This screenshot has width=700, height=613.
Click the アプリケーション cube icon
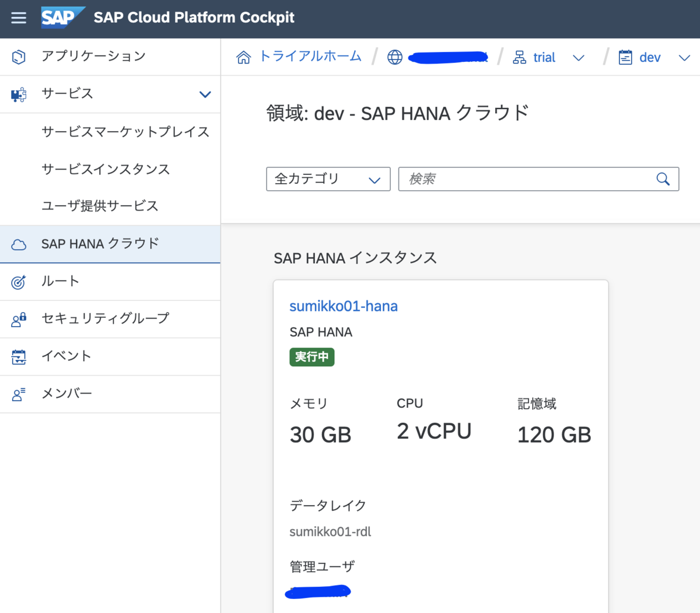[x=19, y=57]
